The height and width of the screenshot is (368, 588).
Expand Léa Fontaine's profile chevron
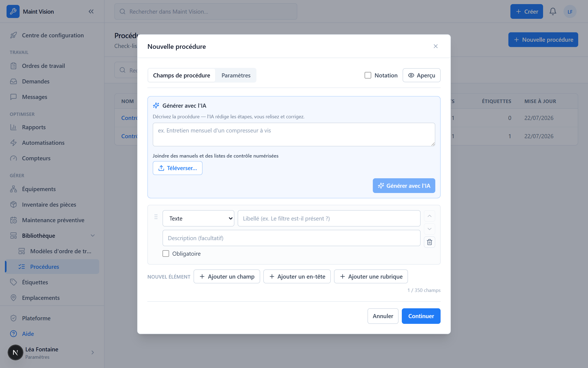click(x=93, y=352)
